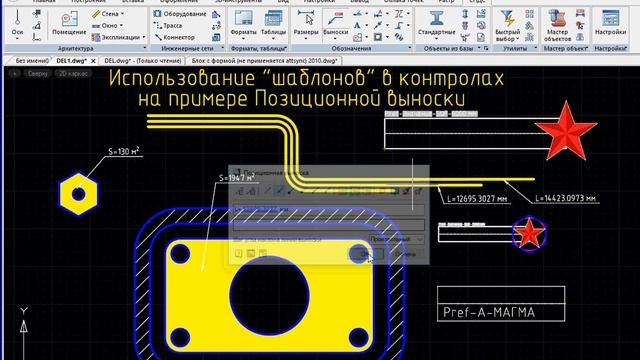Expand the Экспликации dropdown arrow
640x360 pixels.
coord(144,37)
